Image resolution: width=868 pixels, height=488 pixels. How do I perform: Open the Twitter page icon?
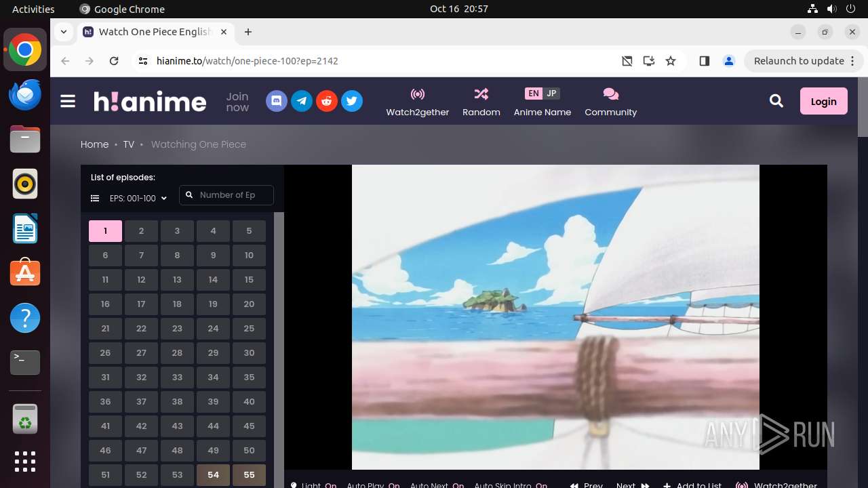tap(351, 102)
